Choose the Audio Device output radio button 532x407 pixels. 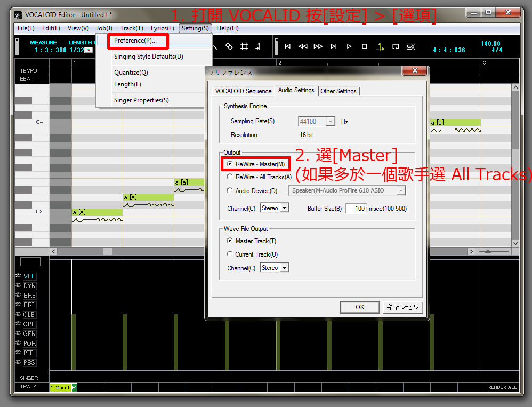tap(230, 190)
